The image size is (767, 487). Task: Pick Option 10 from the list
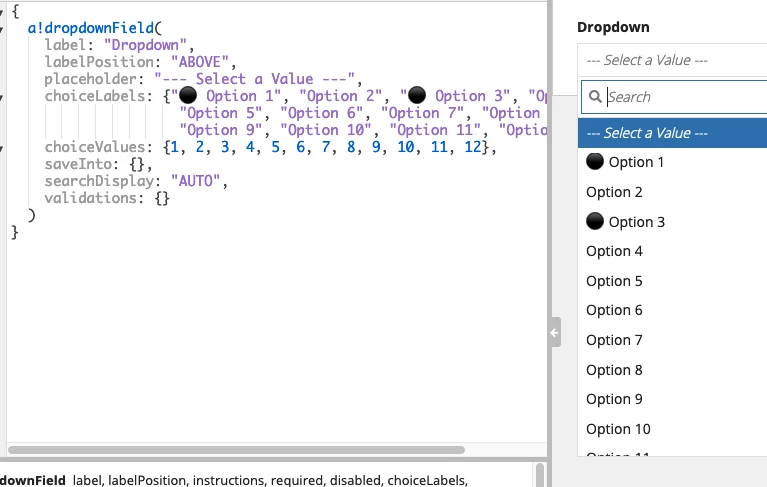click(x=672, y=429)
